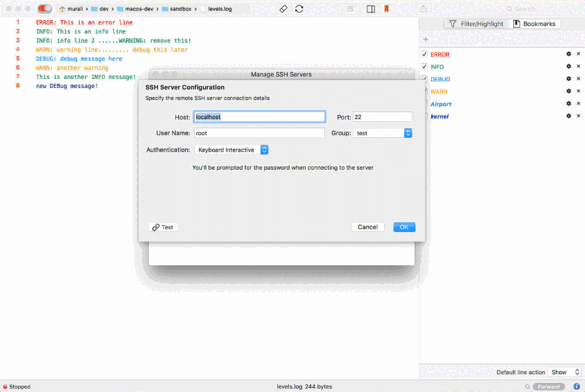Toggle the red follow switch in toolbar
Viewport: 585px width, 392px height.
(45, 9)
